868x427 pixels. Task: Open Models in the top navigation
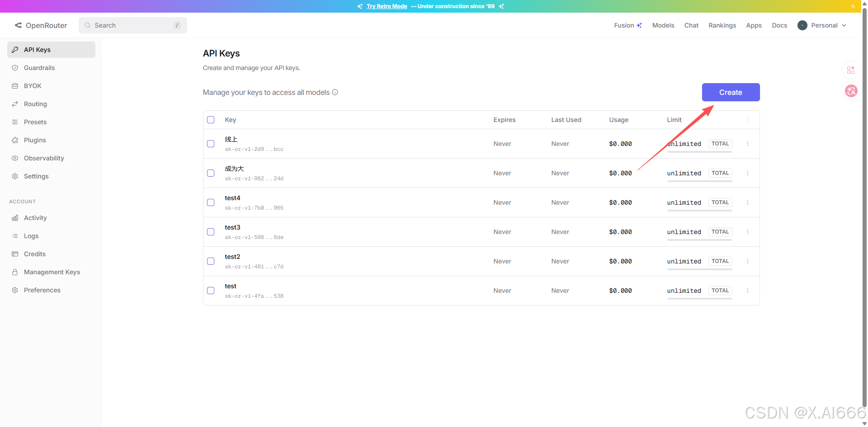pyautogui.click(x=663, y=25)
